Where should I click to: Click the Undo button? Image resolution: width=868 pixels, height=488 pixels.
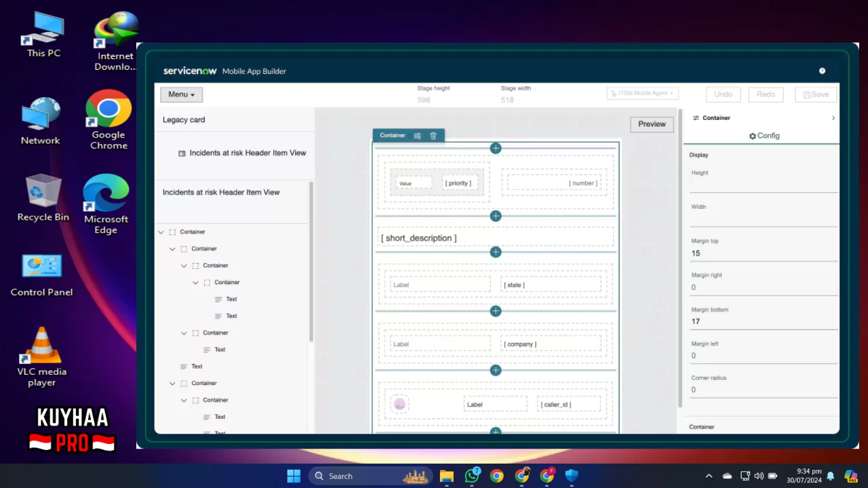[x=724, y=94]
